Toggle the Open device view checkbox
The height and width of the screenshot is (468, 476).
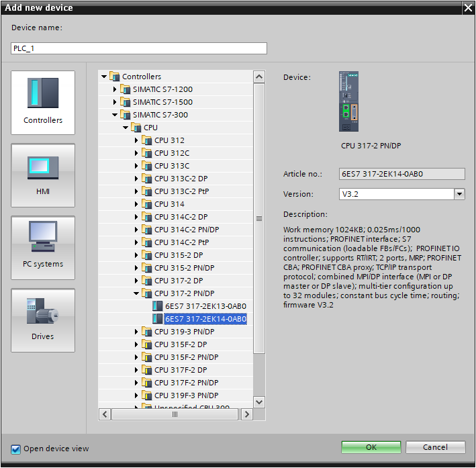click(15, 449)
